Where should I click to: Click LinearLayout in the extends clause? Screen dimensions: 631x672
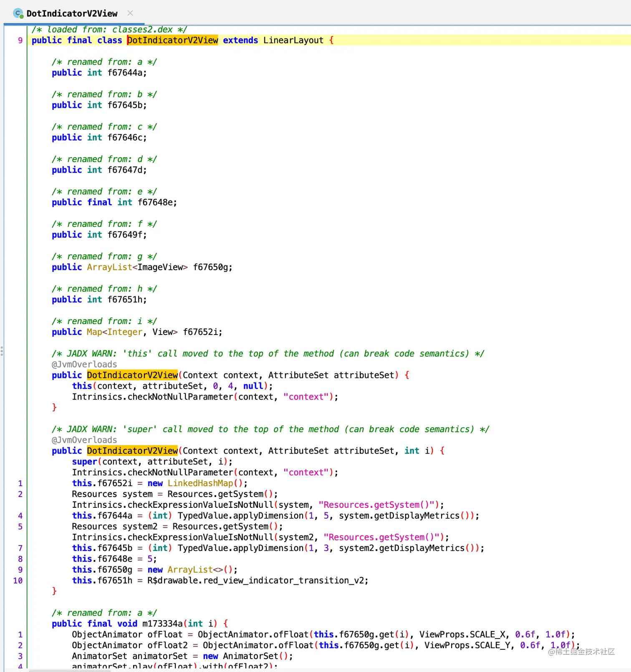click(293, 40)
